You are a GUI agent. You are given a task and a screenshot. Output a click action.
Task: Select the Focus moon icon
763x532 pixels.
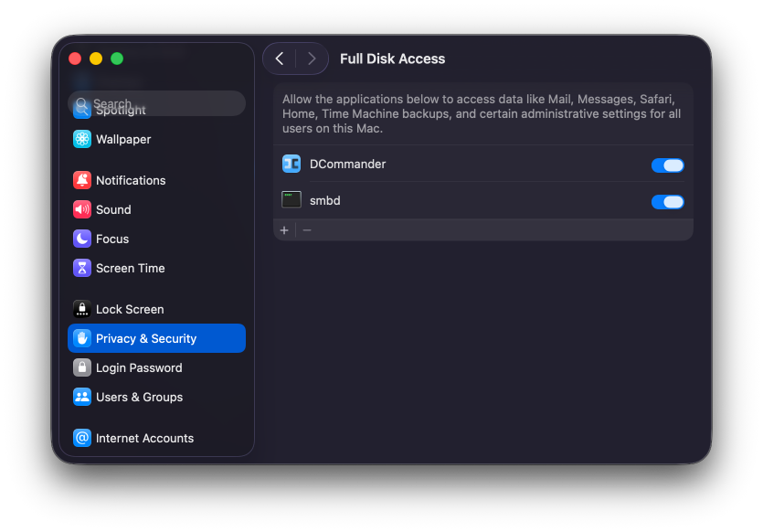point(81,239)
